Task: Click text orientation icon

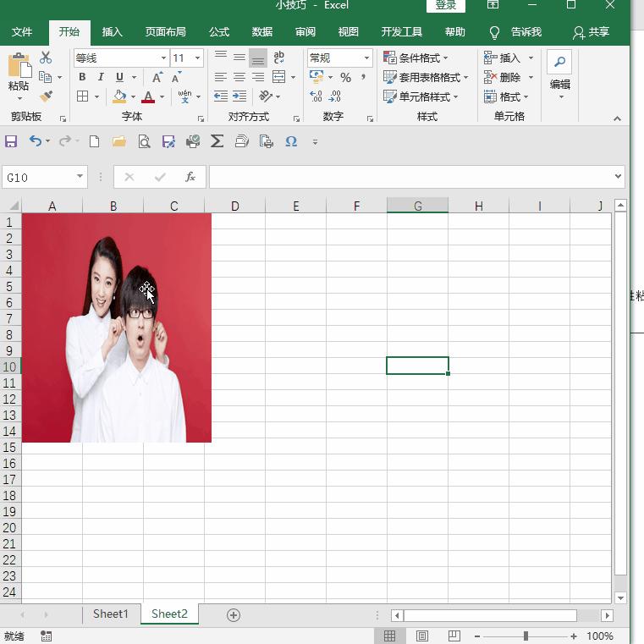Action: pyautogui.click(x=266, y=96)
